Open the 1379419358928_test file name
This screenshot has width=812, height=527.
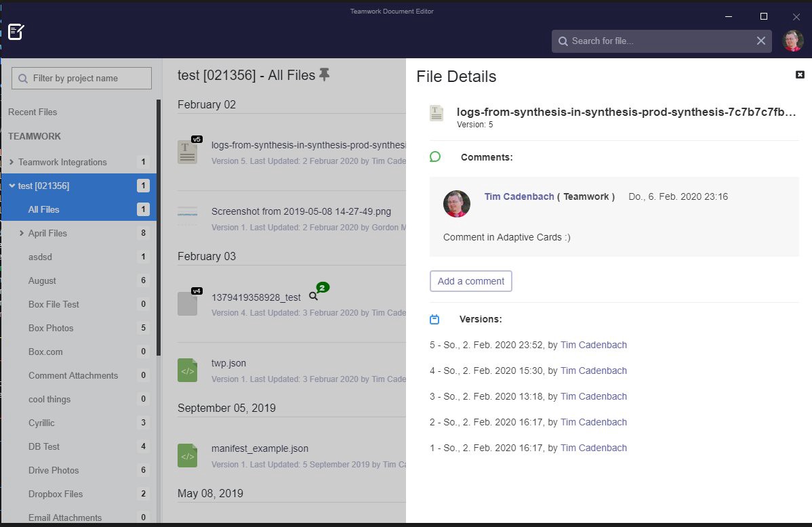pyautogui.click(x=256, y=297)
